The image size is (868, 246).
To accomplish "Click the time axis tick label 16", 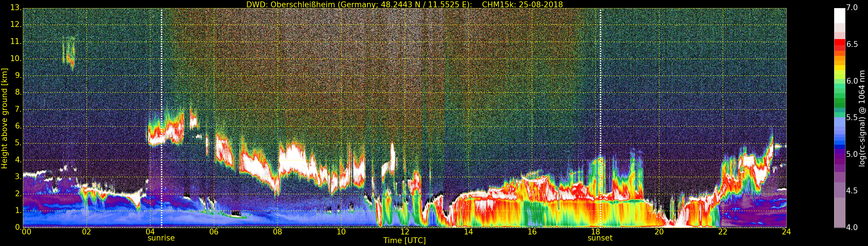I will pyautogui.click(x=532, y=232).
